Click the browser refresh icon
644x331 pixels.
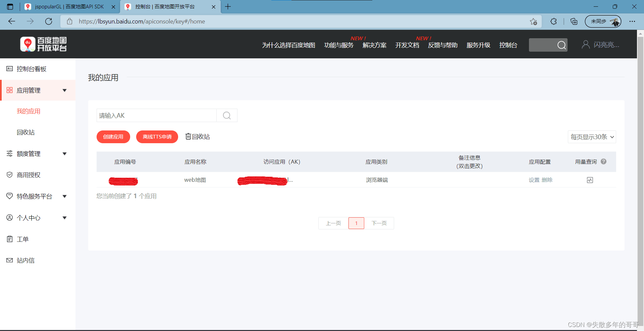pos(49,21)
